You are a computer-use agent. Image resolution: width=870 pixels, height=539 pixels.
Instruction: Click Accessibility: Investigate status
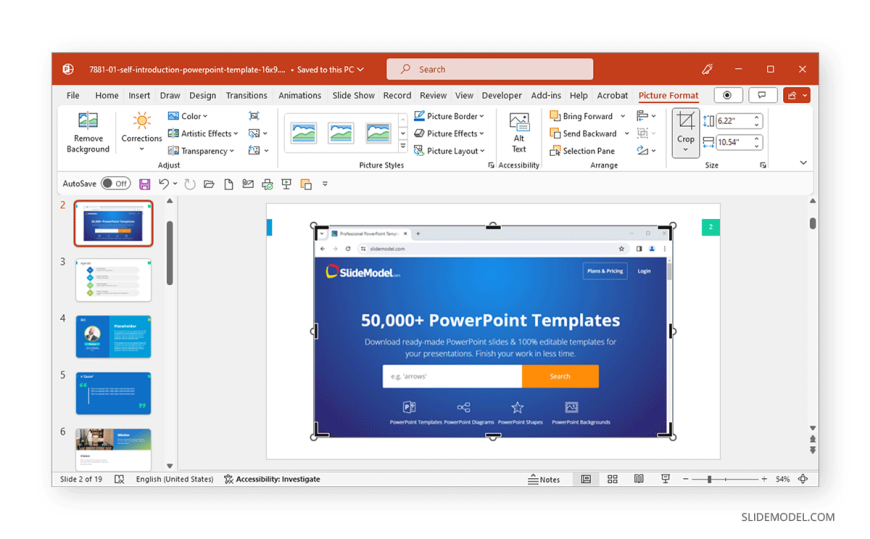click(272, 479)
